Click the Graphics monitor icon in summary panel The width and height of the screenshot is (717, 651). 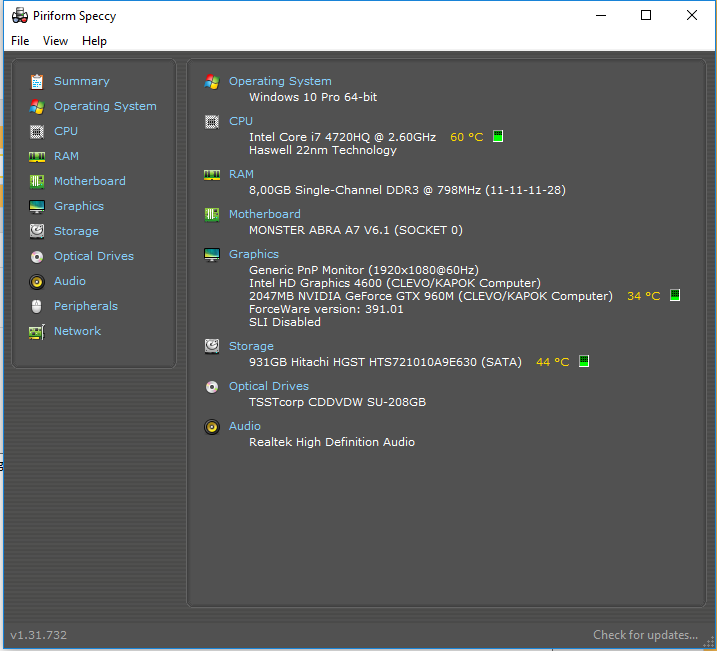pyautogui.click(x=212, y=255)
